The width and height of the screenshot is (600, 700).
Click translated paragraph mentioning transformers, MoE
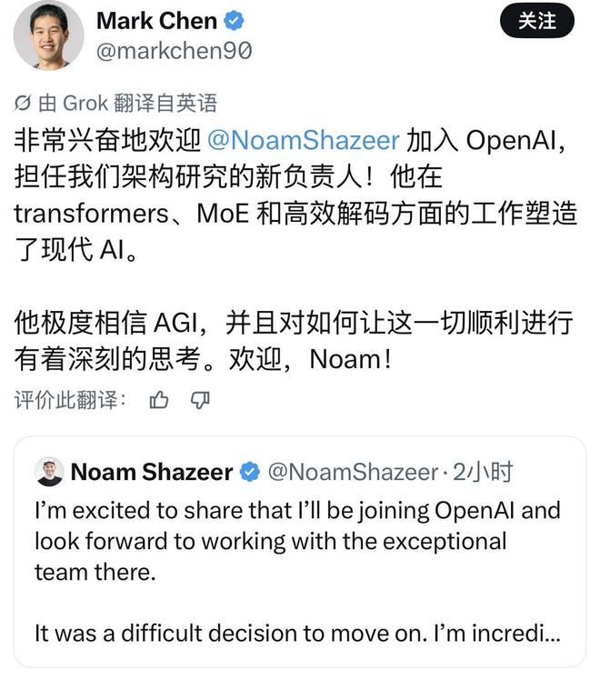click(296, 195)
